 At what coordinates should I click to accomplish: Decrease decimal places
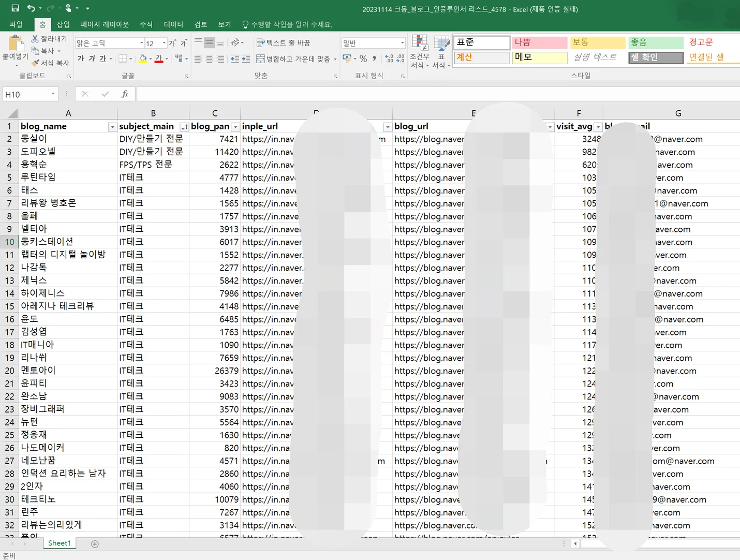pyautogui.click(x=400, y=58)
